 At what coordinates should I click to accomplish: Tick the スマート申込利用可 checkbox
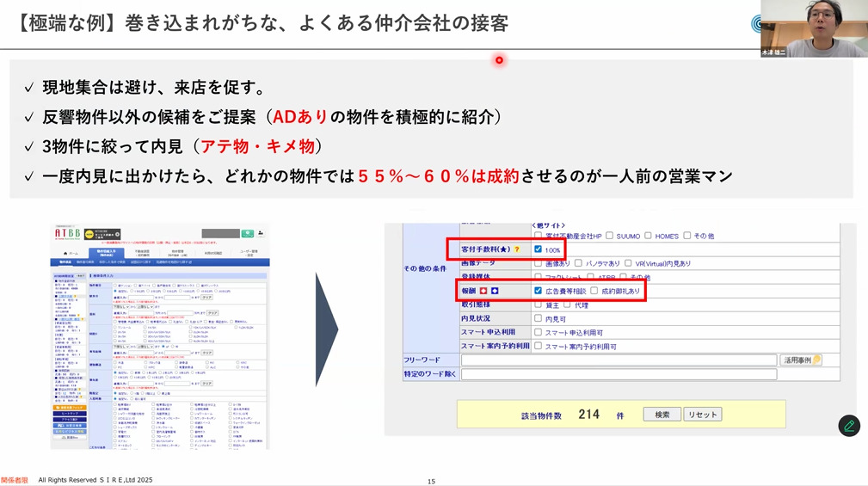539,332
